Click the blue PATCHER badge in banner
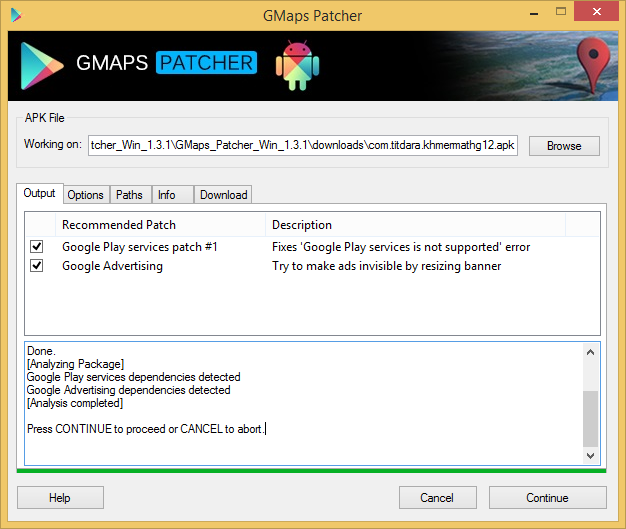The image size is (626, 529). (206, 63)
